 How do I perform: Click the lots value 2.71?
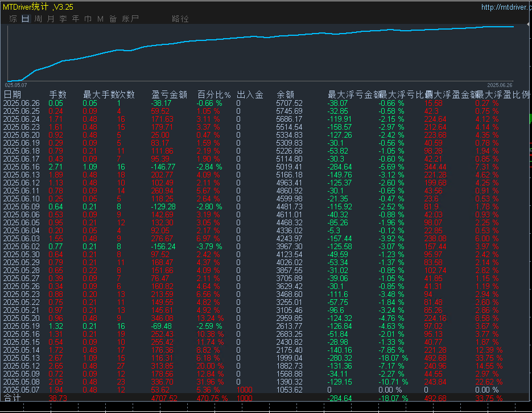pyautogui.click(x=55, y=167)
